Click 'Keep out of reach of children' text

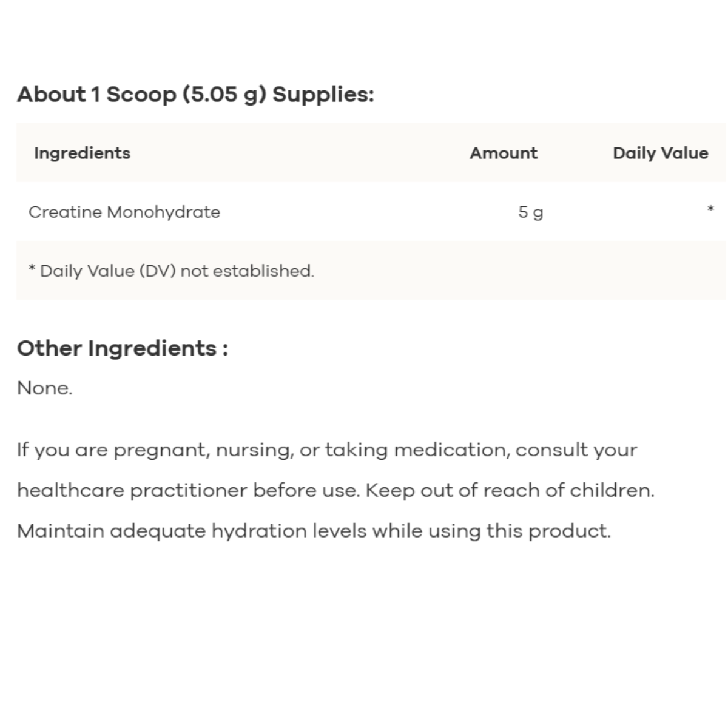click(510, 490)
